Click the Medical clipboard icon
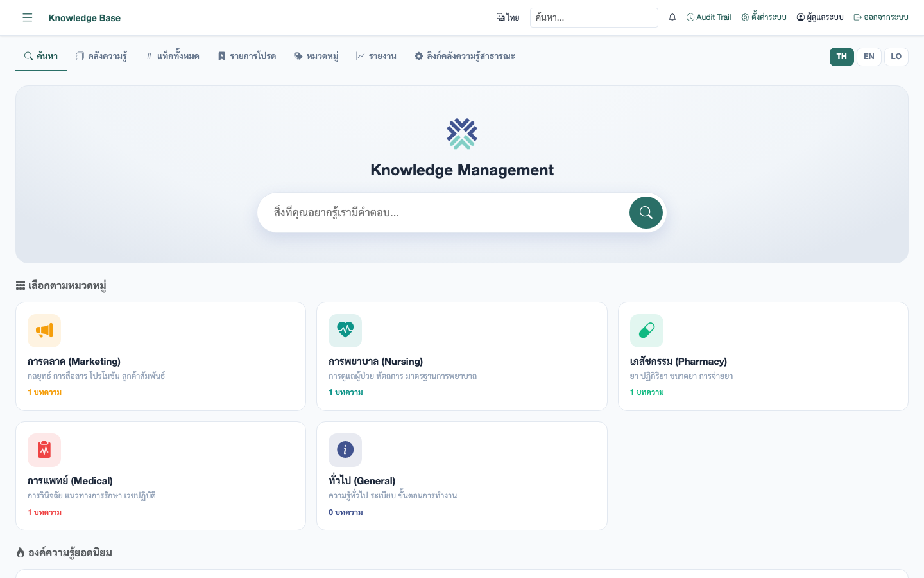The image size is (924, 578). point(44,450)
